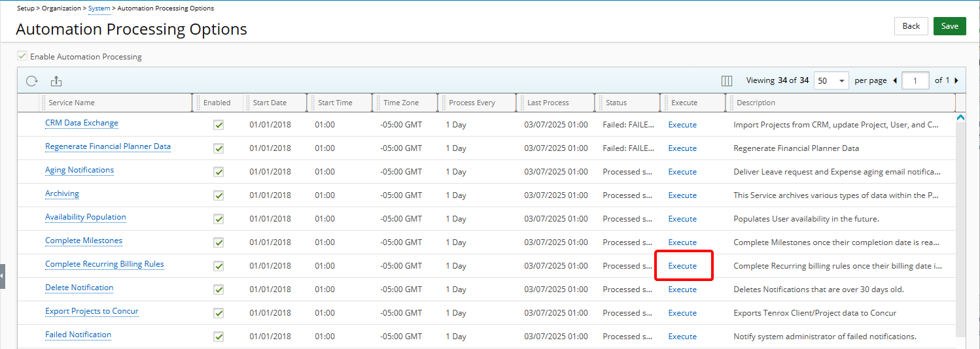This screenshot has width=980, height=349.
Task: Open Complete Recurring Billing Rules service
Action: click(x=105, y=264)
